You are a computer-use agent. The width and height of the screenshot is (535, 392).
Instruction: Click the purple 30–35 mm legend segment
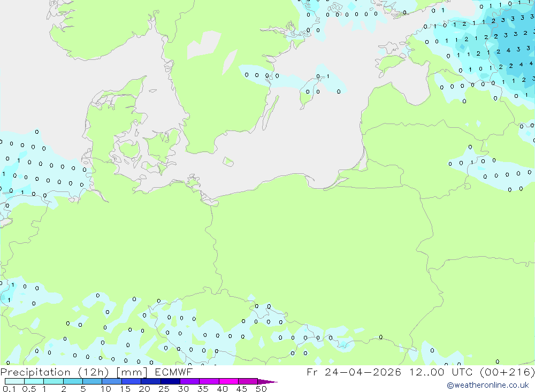[190, 381]
